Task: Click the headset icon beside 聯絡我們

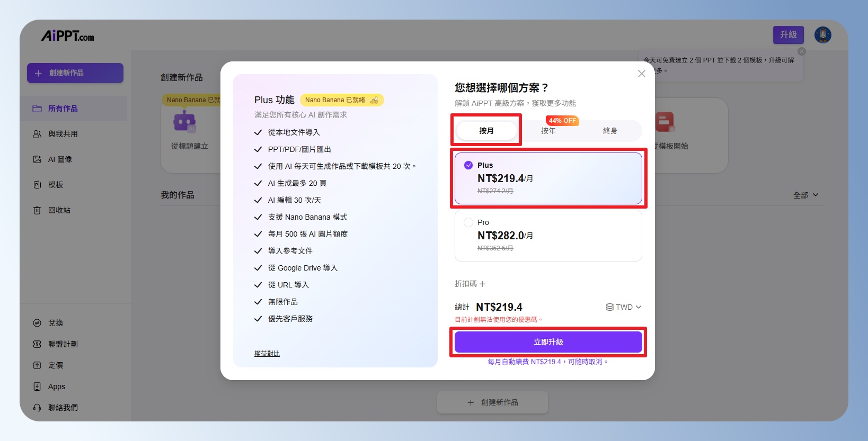Action: pos(37,408)
